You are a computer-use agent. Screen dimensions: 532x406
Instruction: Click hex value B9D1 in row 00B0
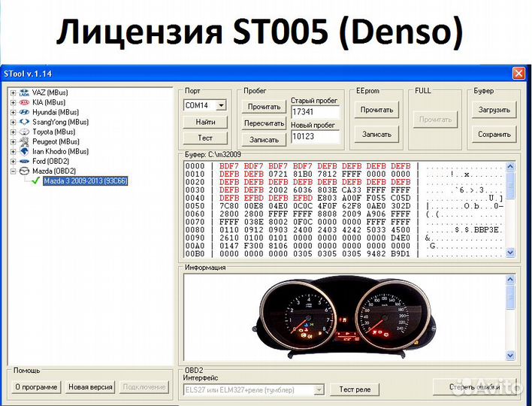(401, 254)
